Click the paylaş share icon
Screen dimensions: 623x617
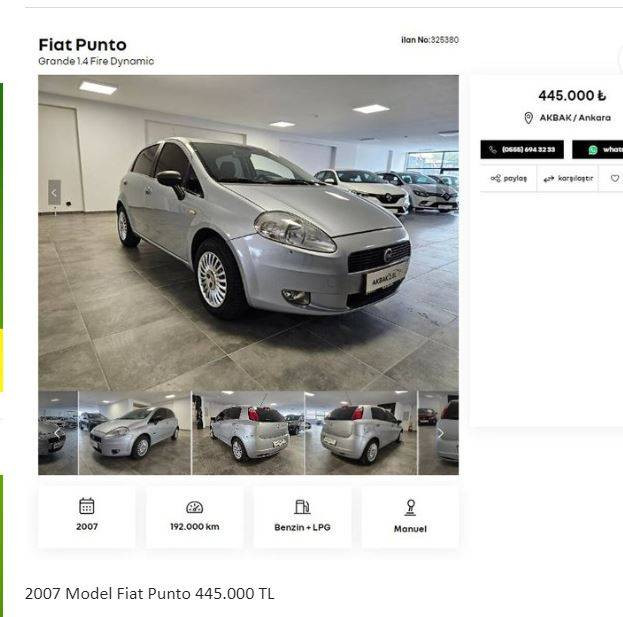(x=495, y=178)
